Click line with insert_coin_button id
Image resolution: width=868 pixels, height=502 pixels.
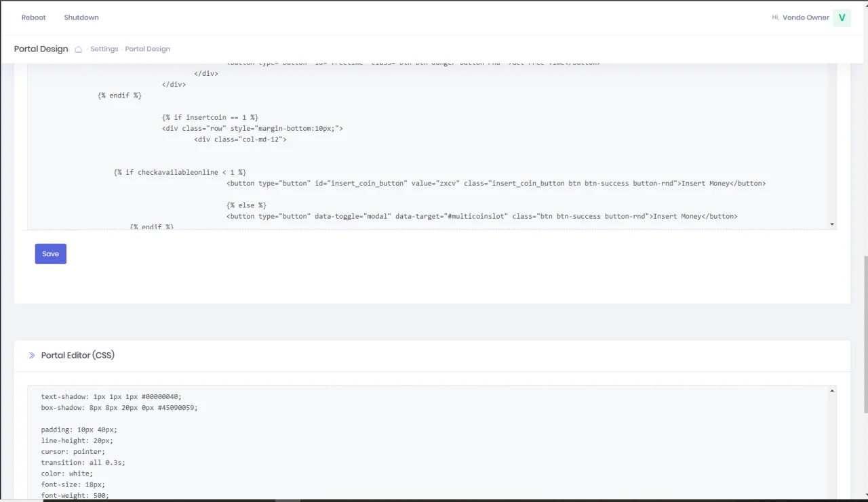coord(496,184)
